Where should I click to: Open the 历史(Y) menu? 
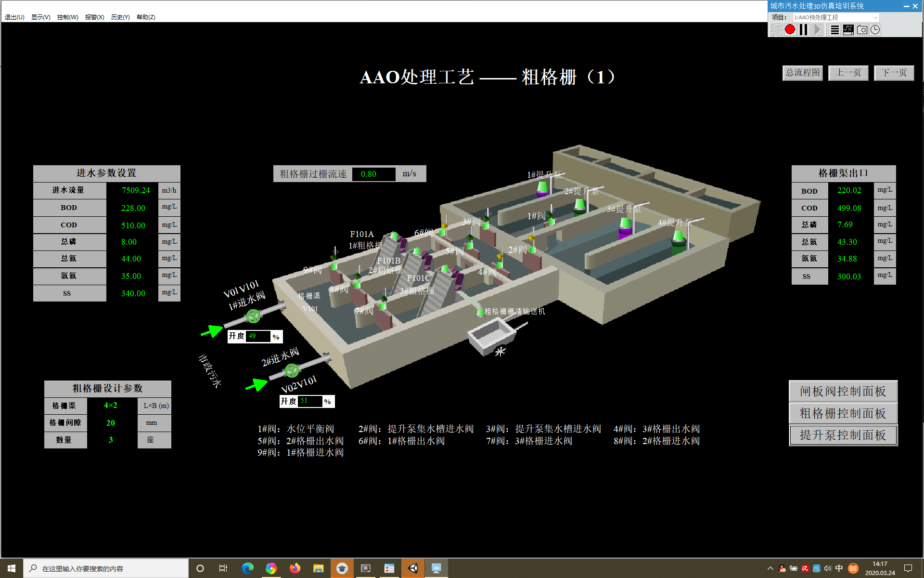[x=120, y=17]
